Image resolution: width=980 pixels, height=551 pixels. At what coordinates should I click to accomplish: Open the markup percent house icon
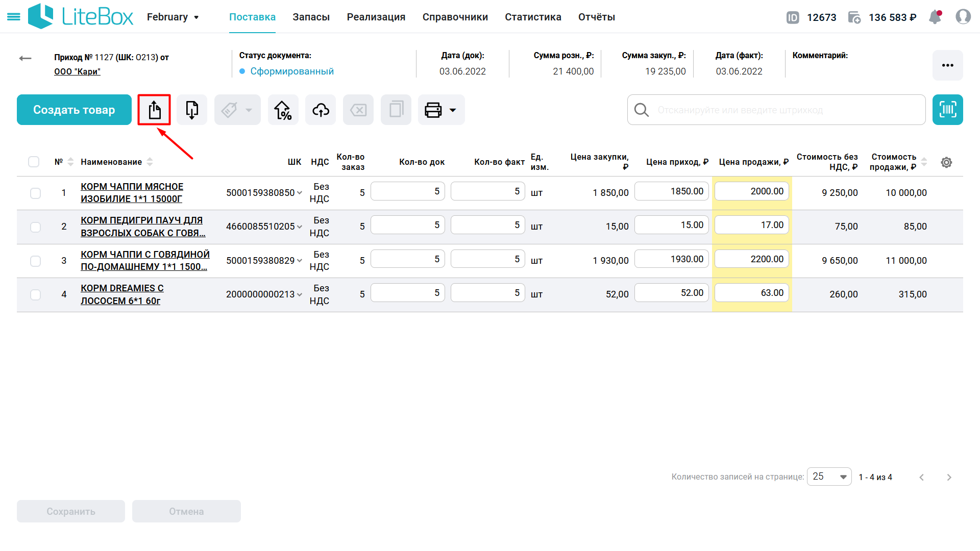283,110
